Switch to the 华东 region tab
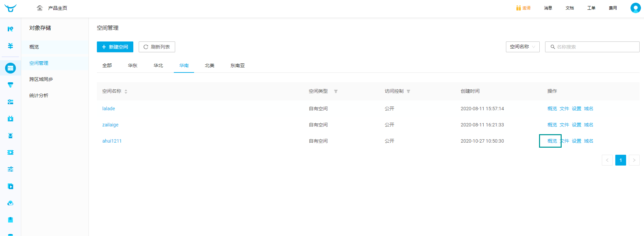 133,65
